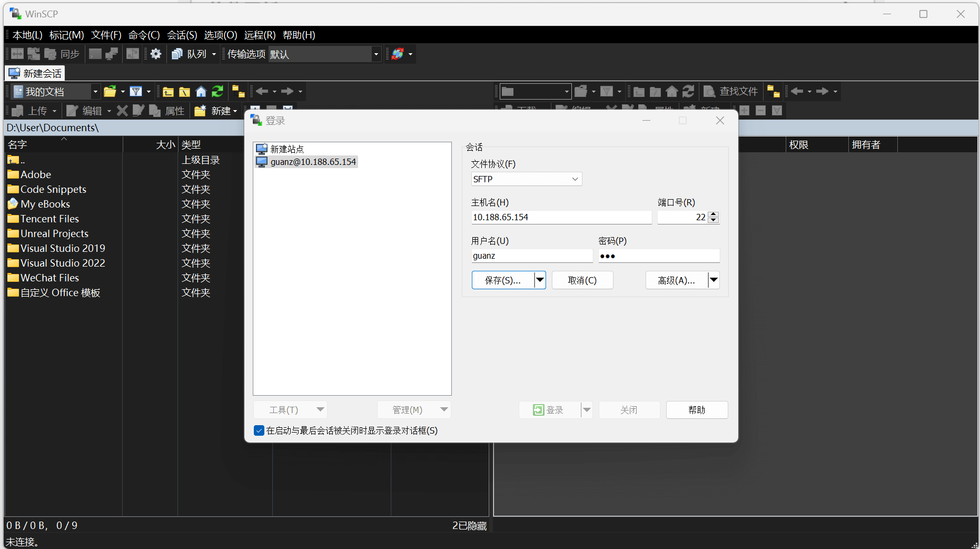Open local folder icon next to 我的文档
This screenshot has width=980, height=549.
[x=110, y=92]
